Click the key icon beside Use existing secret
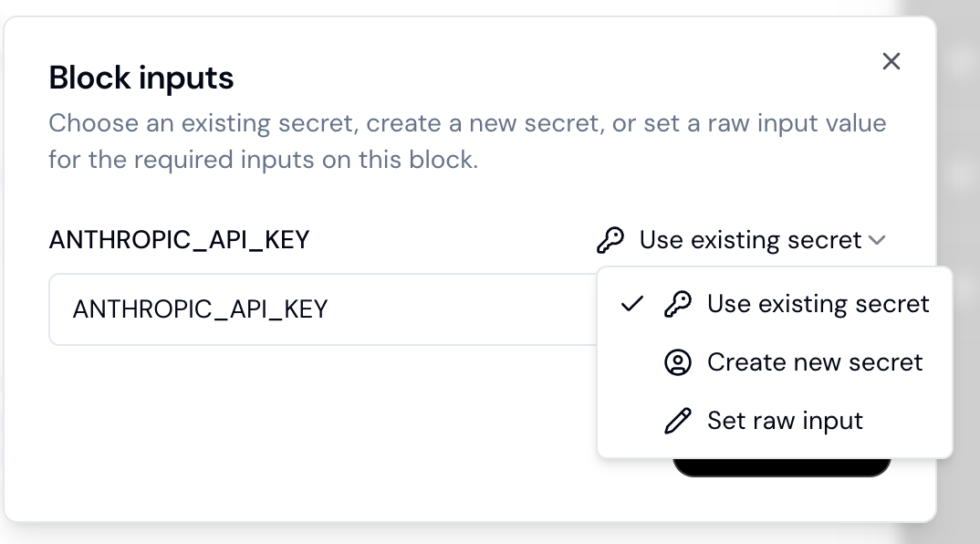Viewport: 980px width, 544px height. pyautogui.click(x=612, y=239)
